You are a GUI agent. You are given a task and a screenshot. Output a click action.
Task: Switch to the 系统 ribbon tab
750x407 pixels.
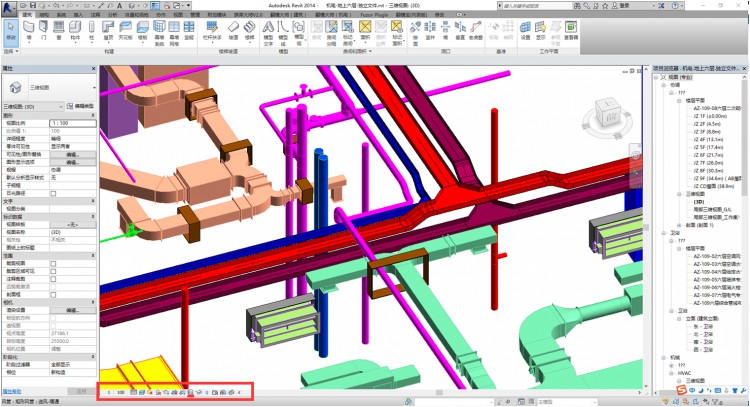point(61,15)
